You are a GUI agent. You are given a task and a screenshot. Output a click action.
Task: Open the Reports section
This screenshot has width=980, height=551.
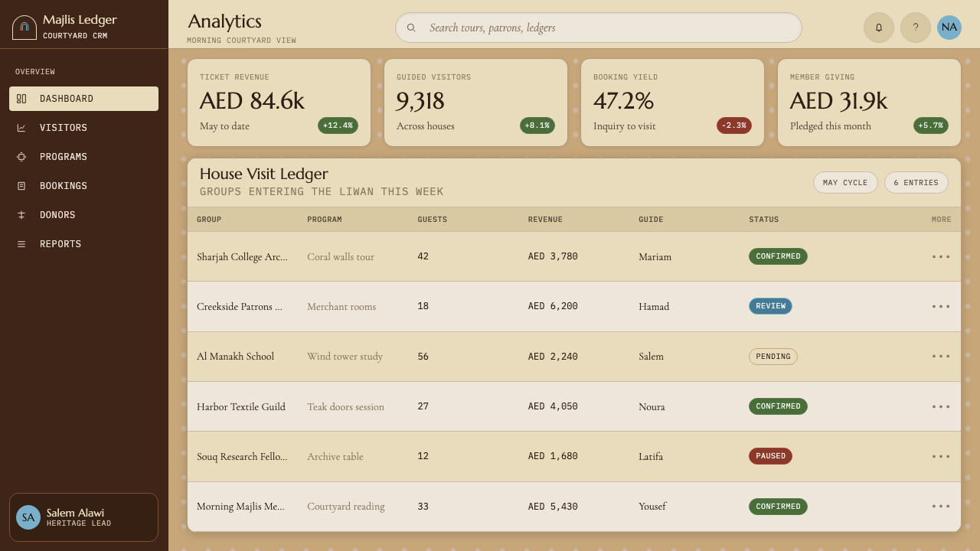[x=83, y=244]
